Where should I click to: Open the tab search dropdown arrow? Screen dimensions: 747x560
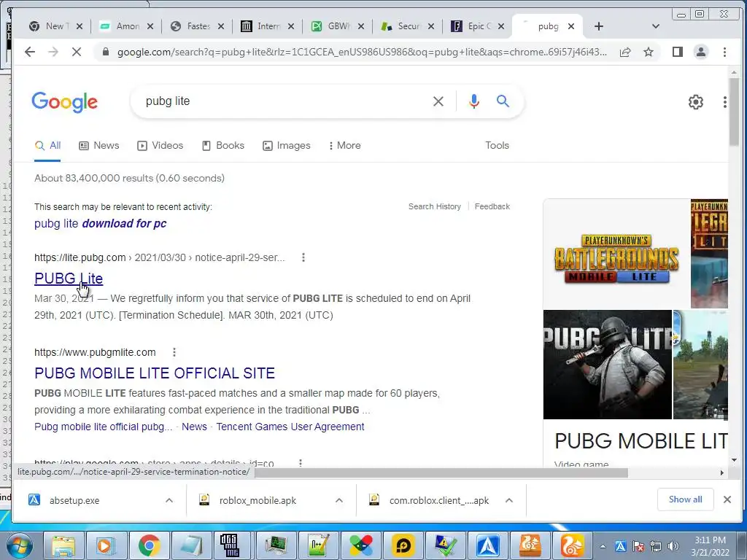pyautogui.click(x=656, y=26)
